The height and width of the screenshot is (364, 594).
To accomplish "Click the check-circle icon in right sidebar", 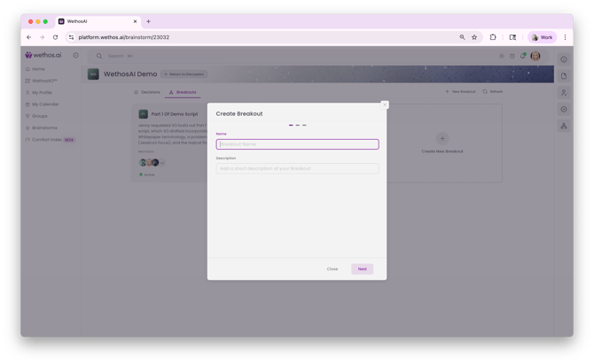I will pos(564,110).
